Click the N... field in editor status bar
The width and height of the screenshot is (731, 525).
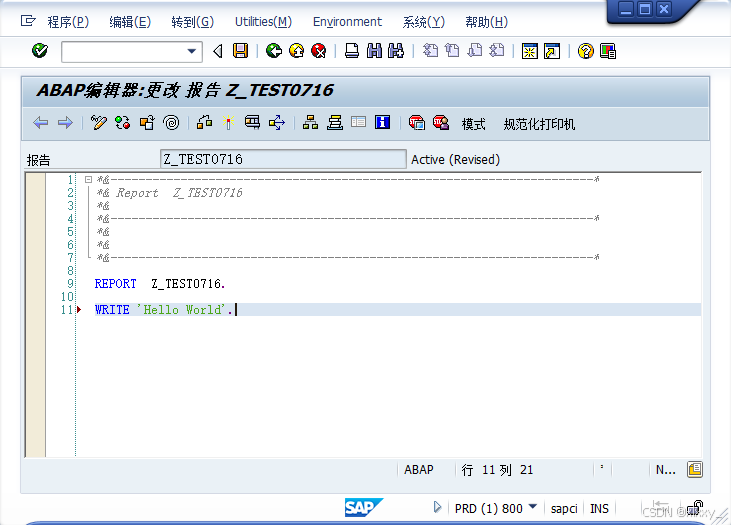click(666, 470)
